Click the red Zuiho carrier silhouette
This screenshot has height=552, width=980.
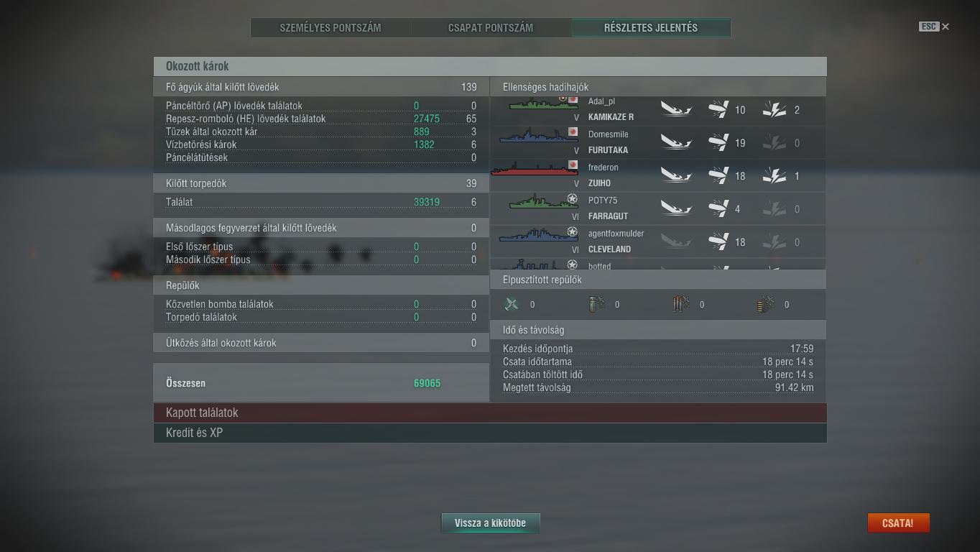coord(535,169)
